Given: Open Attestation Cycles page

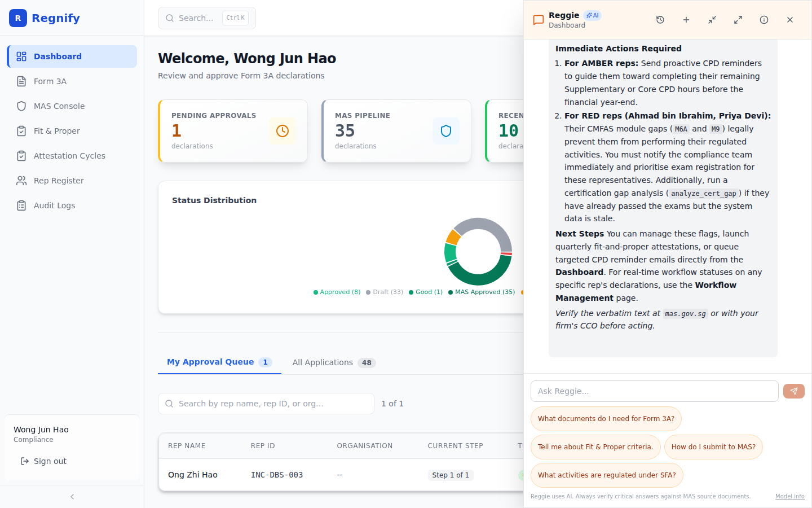Looking at the screenshot, I should pyautogui.click(x=72, y=156).
